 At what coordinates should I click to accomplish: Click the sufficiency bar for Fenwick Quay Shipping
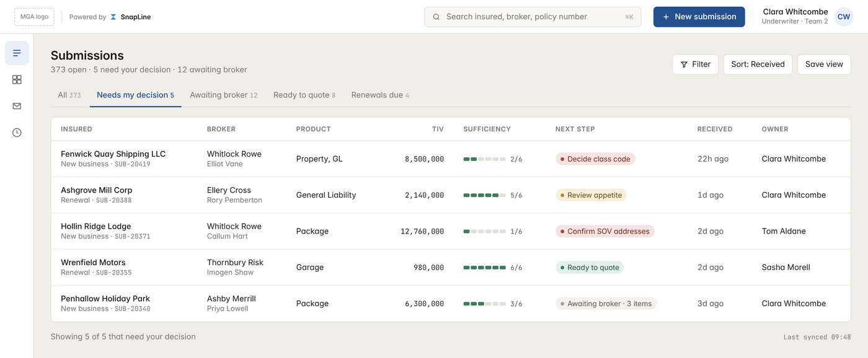484,159
